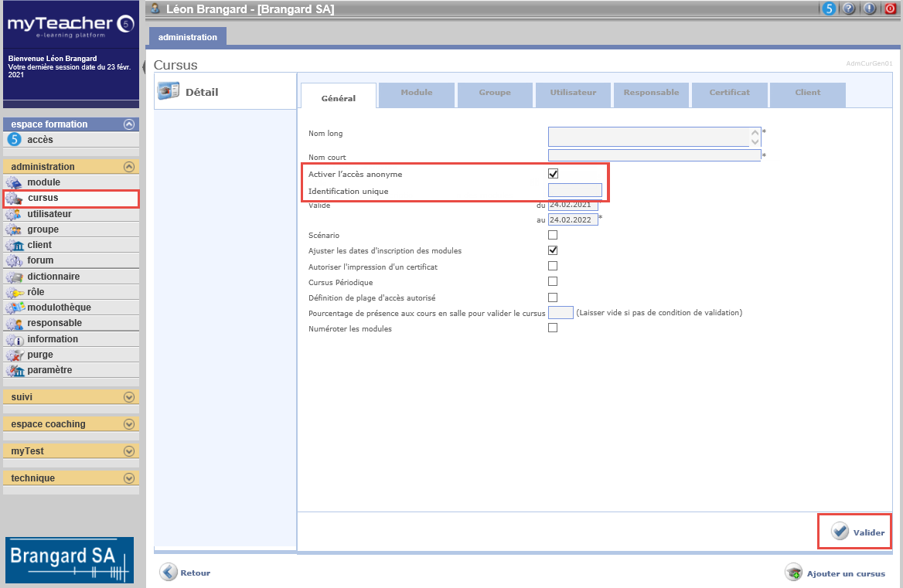This screenshot has height=588, width=903.
Task: Click the red power logout icon
Action: [x=889, y=8]
